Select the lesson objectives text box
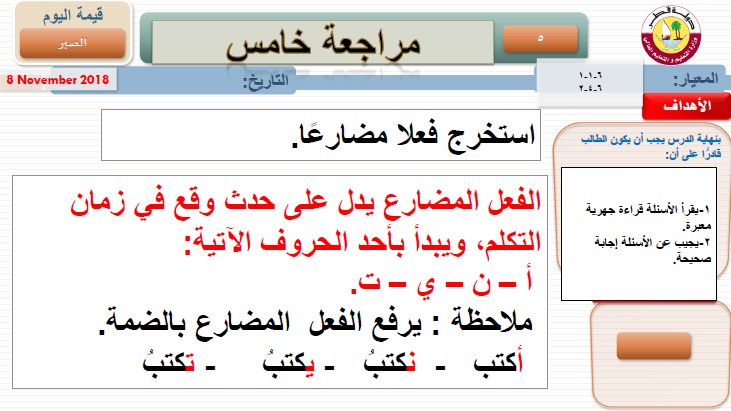Screen dimensions: 731x411 (x=637, y=232)
